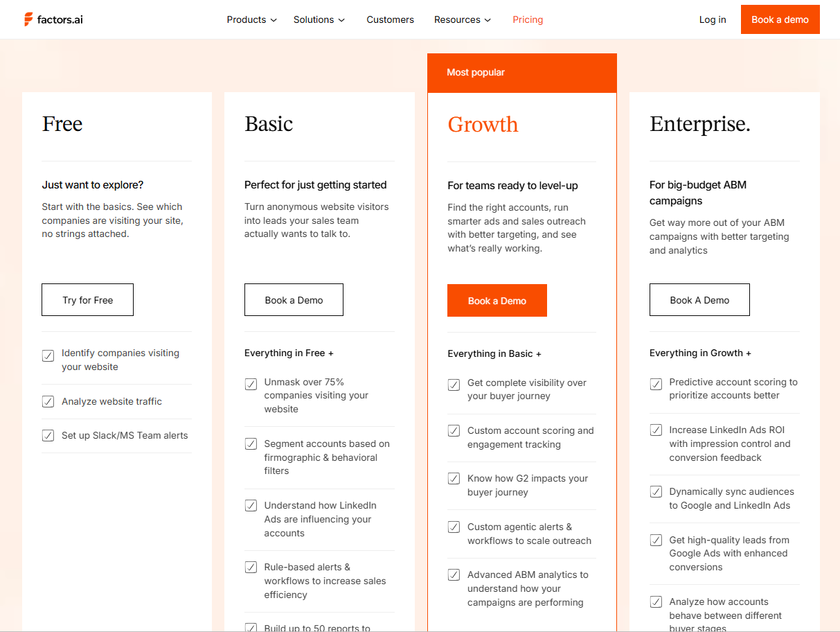Image resolution: width=840 pixels, height=632 pixels.
Task: Click checkmark next to "Segment accounts based on firmographic"
Action: coord(251,444)
